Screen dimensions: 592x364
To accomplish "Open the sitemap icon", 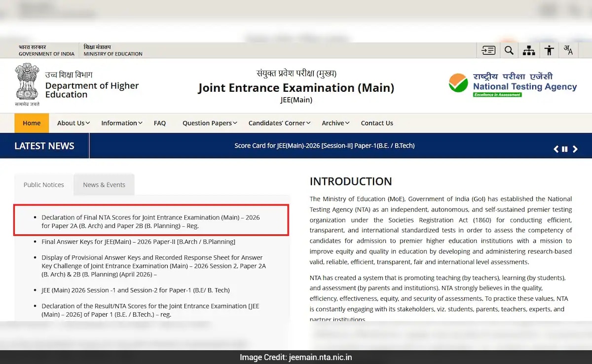I will coord(529,50).
